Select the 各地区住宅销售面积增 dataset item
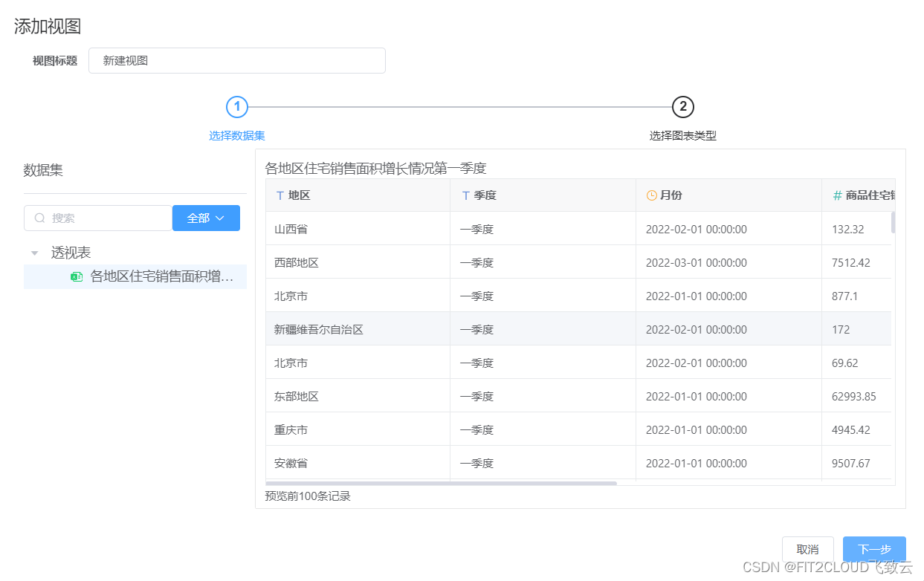This screenshot has height=581, width=924. (x=160, y=276)
